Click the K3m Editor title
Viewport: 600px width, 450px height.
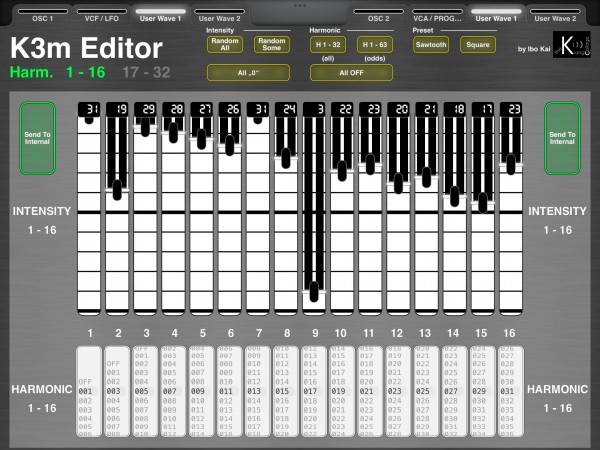[x=86, y=48]
